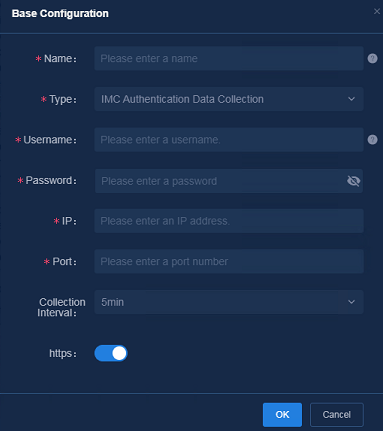Image resolution: width=383 pixels, height=431 pixels.
Task: Confirm with the OK button
Action: pyautogui.click(x=282, y=415)
